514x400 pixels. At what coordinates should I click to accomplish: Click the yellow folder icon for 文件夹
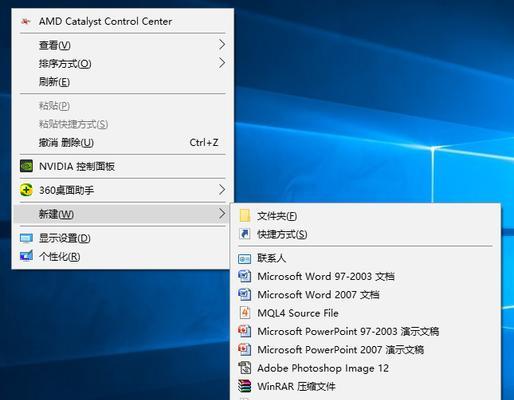pos(245,216)
